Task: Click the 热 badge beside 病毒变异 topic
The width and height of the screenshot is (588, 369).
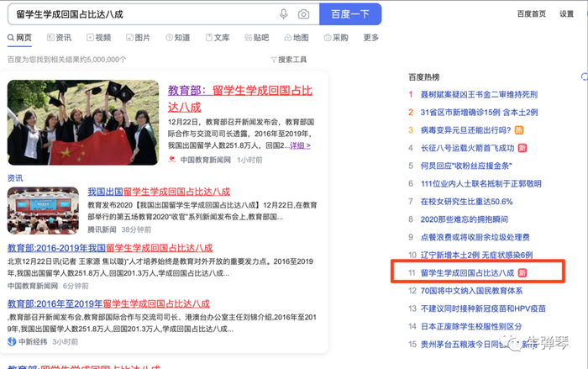Action: (519, 130)
